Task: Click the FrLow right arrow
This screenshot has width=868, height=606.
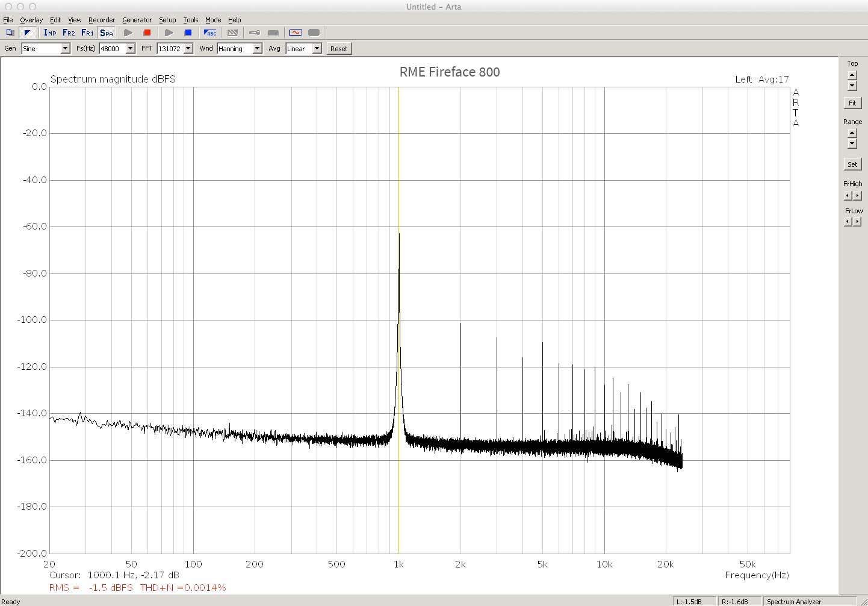Action: coord(857,222)
